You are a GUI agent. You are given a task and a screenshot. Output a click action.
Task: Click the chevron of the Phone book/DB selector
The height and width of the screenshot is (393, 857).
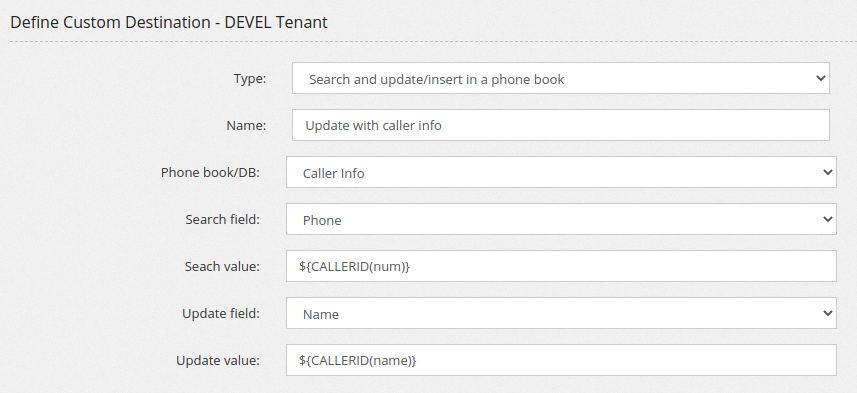click(x=827, y=172)
